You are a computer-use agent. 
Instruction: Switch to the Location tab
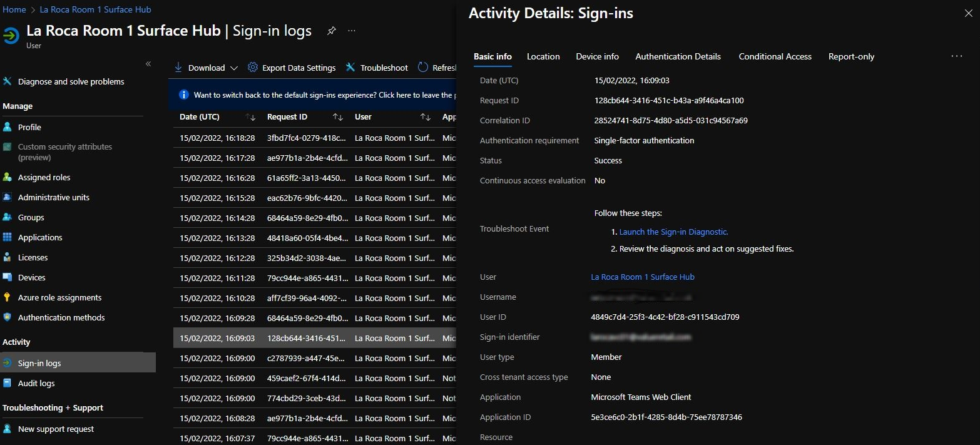click(543, 56)
